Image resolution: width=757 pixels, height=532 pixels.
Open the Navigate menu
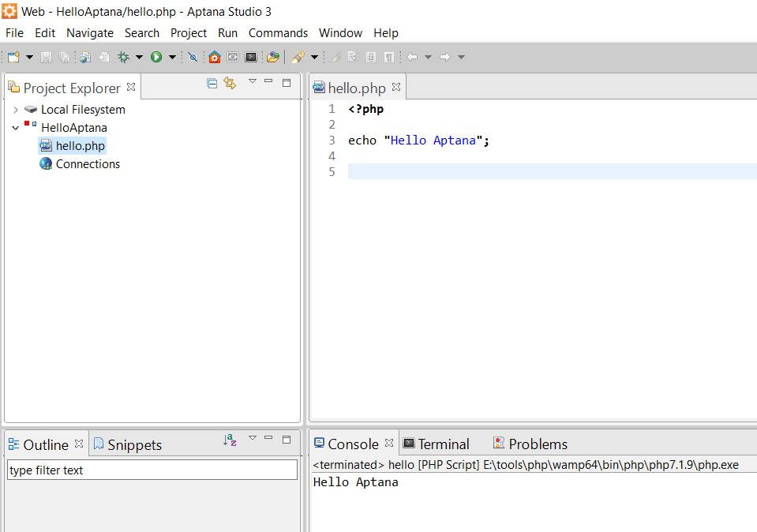pyautogui.click(x=90, y=33)
